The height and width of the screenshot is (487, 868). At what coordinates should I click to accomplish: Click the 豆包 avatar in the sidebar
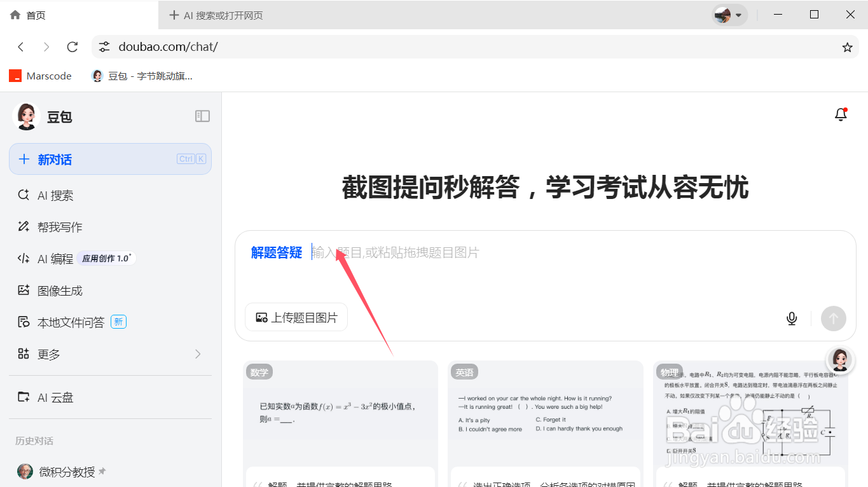pyautogui.click(x=26, y=116)
